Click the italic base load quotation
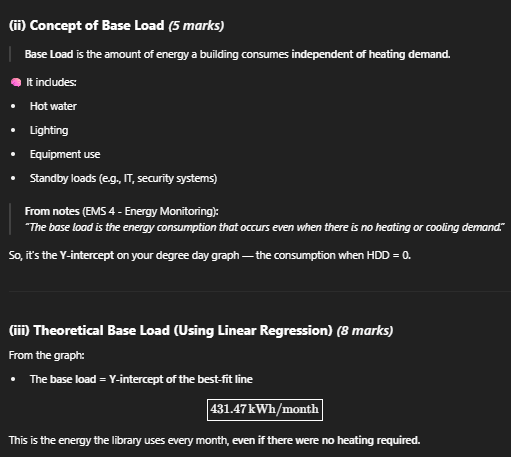511x457 pixels. (265, 227)
